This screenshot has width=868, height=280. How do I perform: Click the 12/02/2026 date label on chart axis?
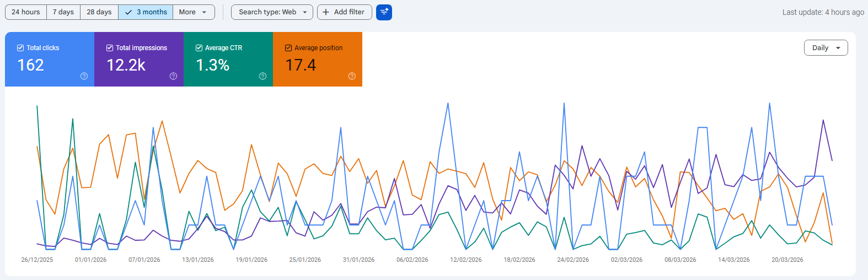[x=465, y=260]
